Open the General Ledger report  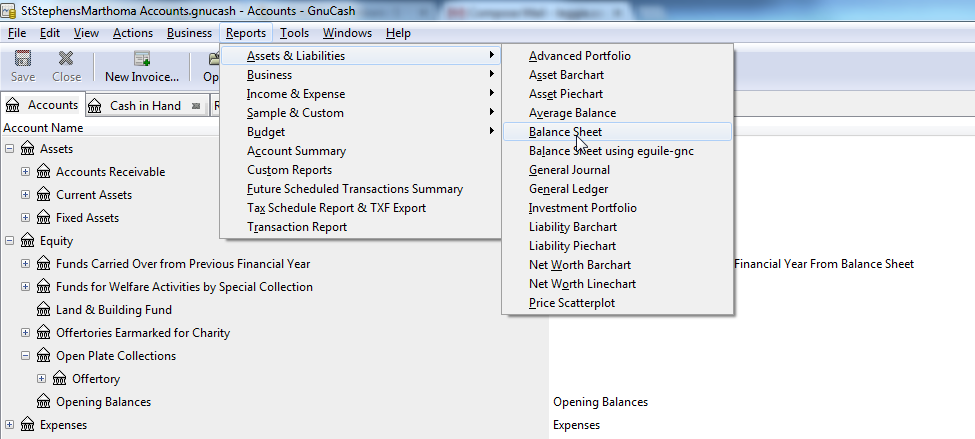click(617, 189)
